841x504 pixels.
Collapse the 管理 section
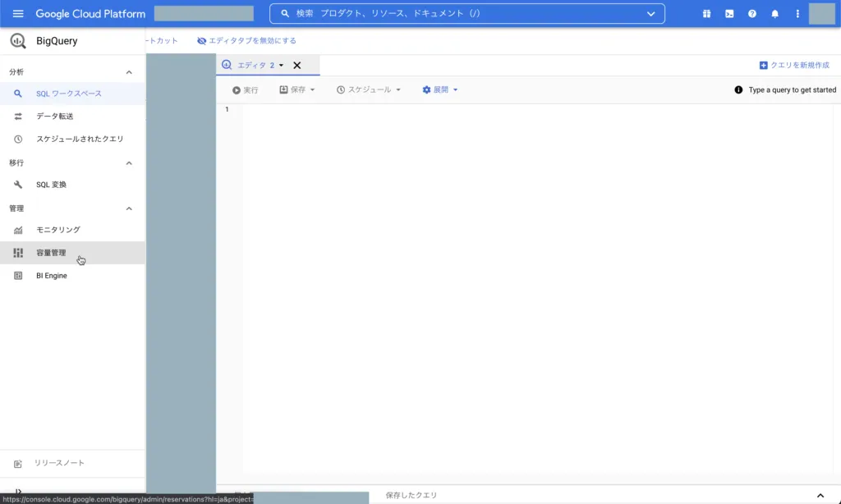[x=129, y=208]
